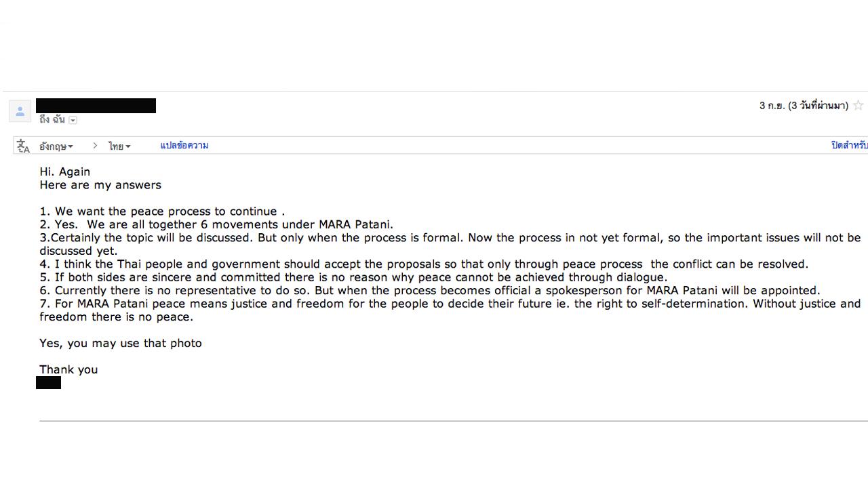Click the ปิดสำหรับ link at the right

pyautogui.click(x=849, y=146)
